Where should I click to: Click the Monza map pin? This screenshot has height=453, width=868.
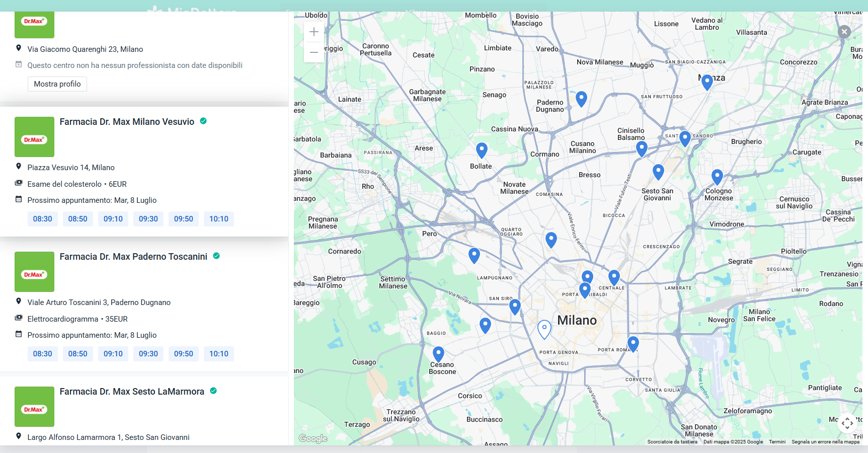tap(707, 83)
